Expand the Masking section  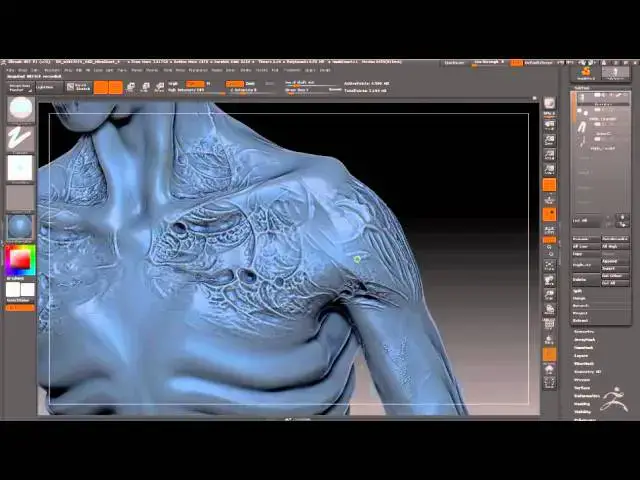[x=582, y=404]
